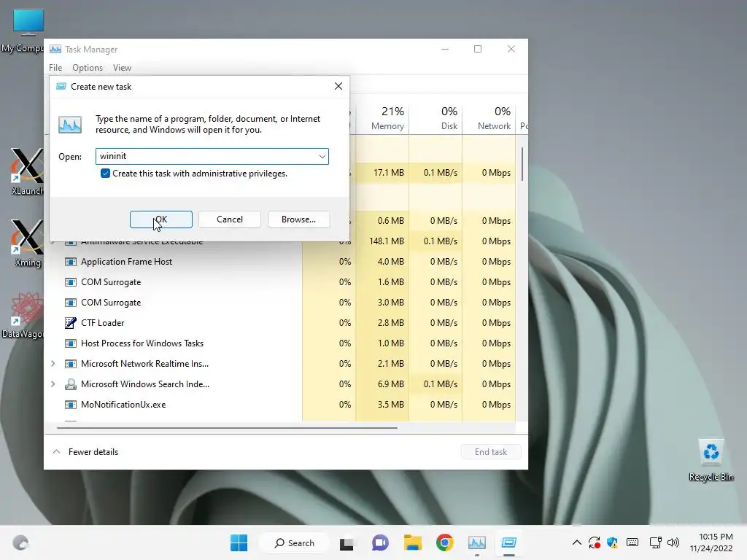Switch to Task Manager taskbar icon
This screenshot has height=560, width=747.
(477, 542)
